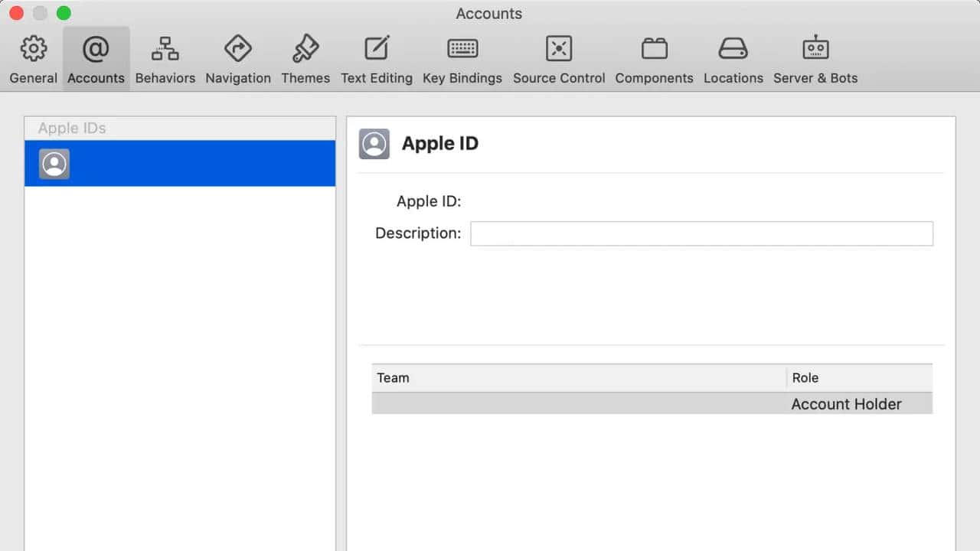980x551 pixels.
Task: Select the highlighted Apple ID in the sidebar
Action: 180,163
